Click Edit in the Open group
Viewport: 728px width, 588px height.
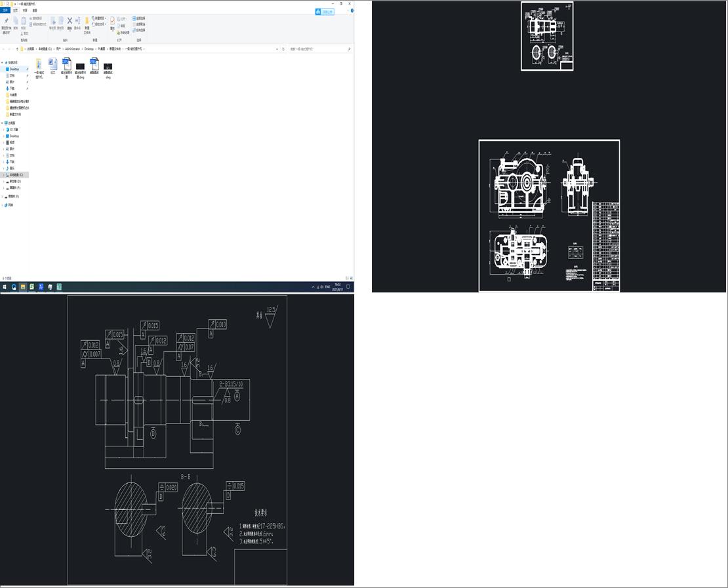tap(123, 26)
